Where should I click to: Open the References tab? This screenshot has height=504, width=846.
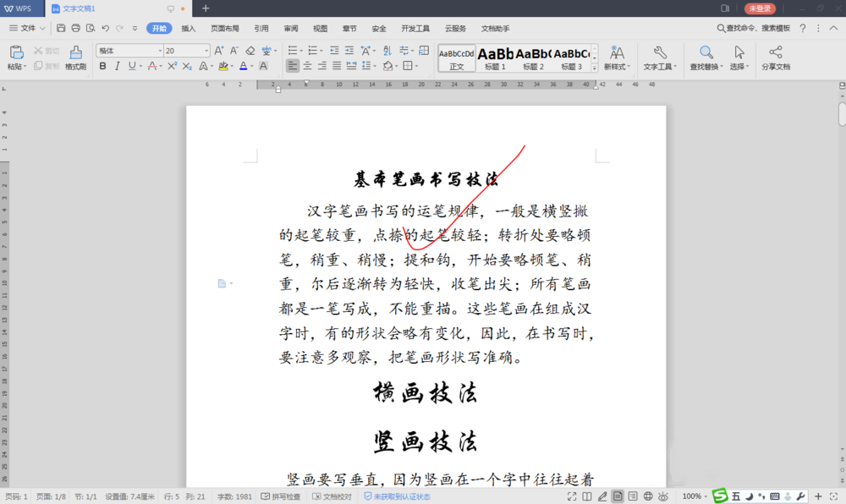(x=261, y=29)
